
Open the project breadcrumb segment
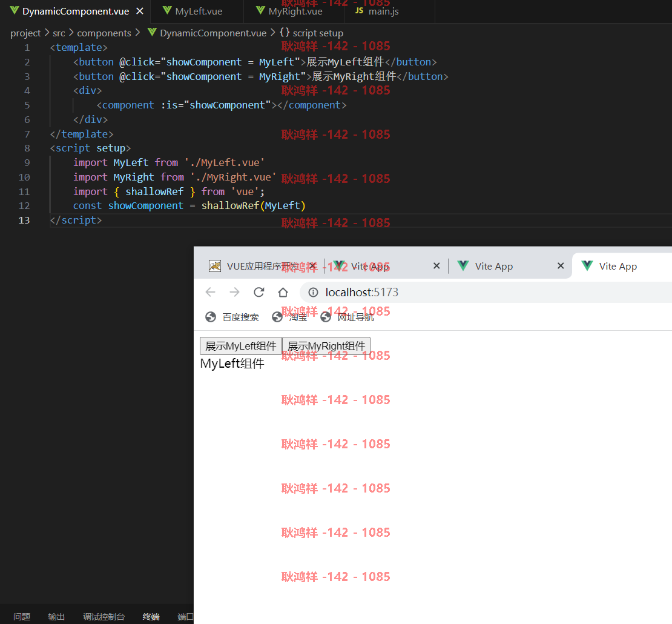[x=25, y=33]
